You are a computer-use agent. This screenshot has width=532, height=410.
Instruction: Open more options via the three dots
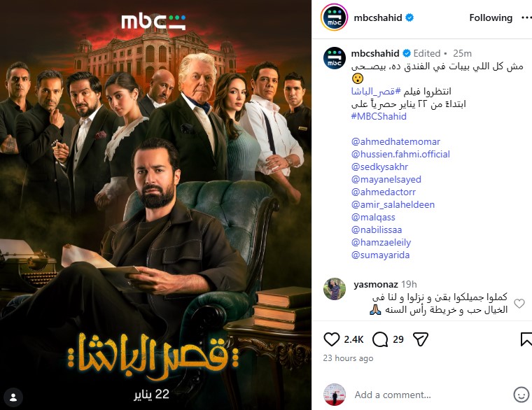pyautogui.click(x=526, y=17)
